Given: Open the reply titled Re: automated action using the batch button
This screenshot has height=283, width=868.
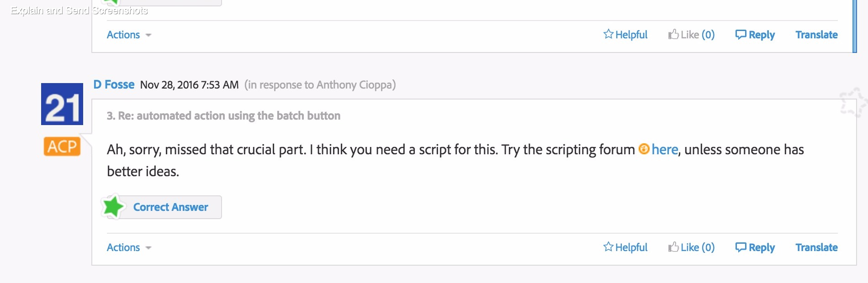Looking at the screenshot, I should coord(223,115).
